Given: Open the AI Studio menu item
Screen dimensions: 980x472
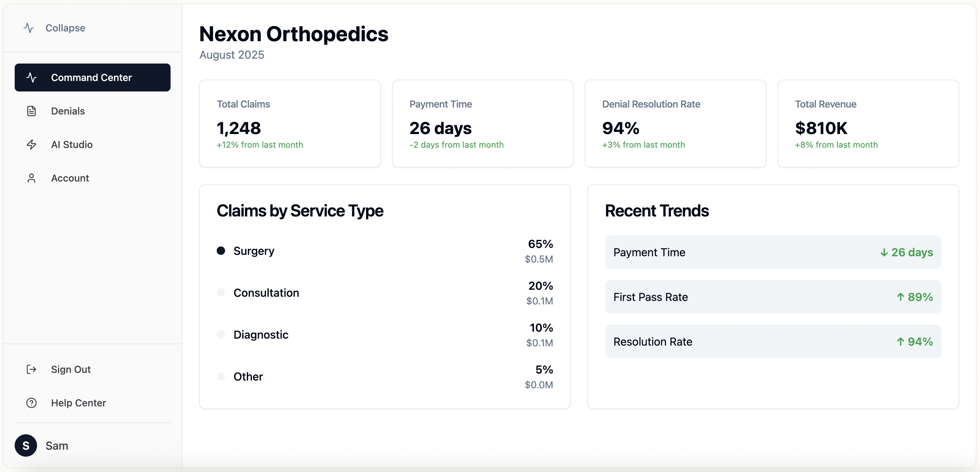Looking at the screenshot, I should [72, 145].
